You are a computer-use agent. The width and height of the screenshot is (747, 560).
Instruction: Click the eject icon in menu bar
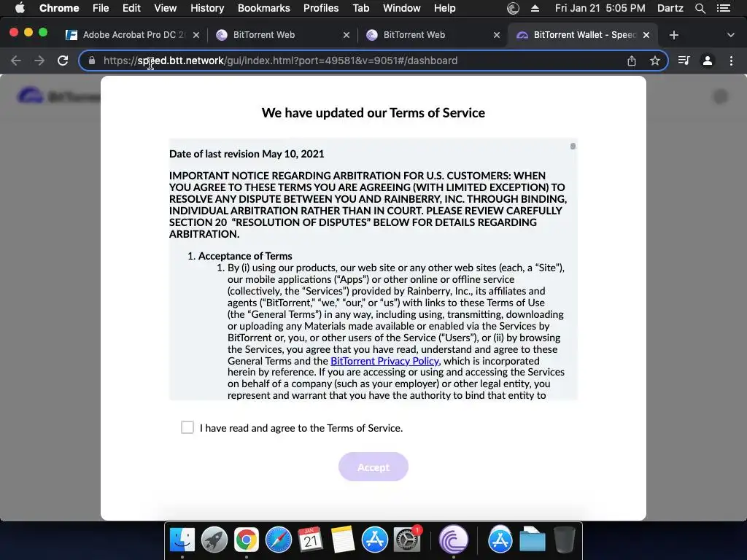[535, 8]
